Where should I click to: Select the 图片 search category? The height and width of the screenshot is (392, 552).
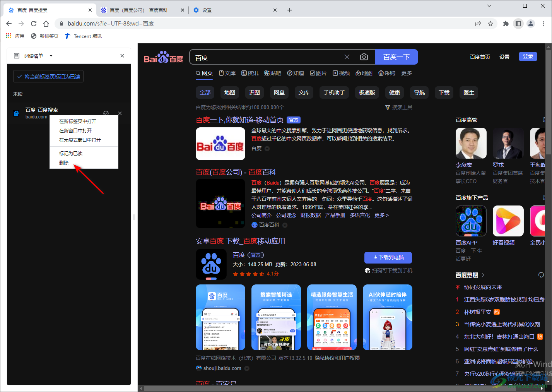tap(318, 73)
